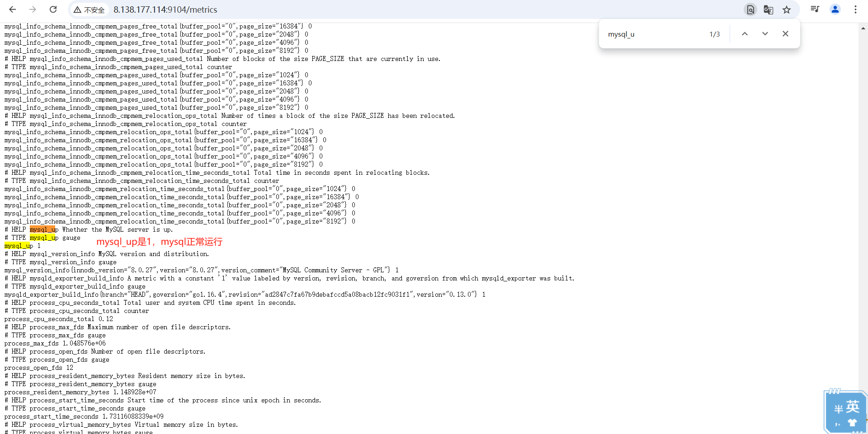Click the 'process_cpu_seconds_total 0.12' line

tap(59, 319)
